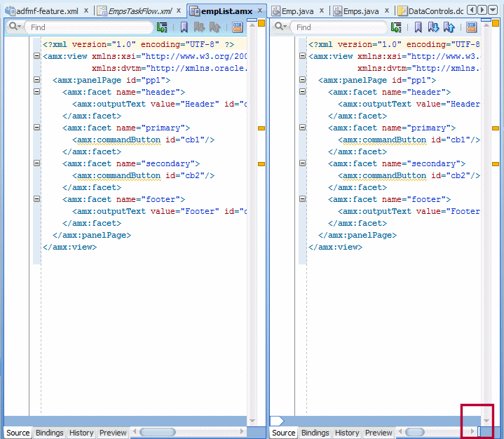
Task: Click the Find field in right editor
Action: coord(338,27)
